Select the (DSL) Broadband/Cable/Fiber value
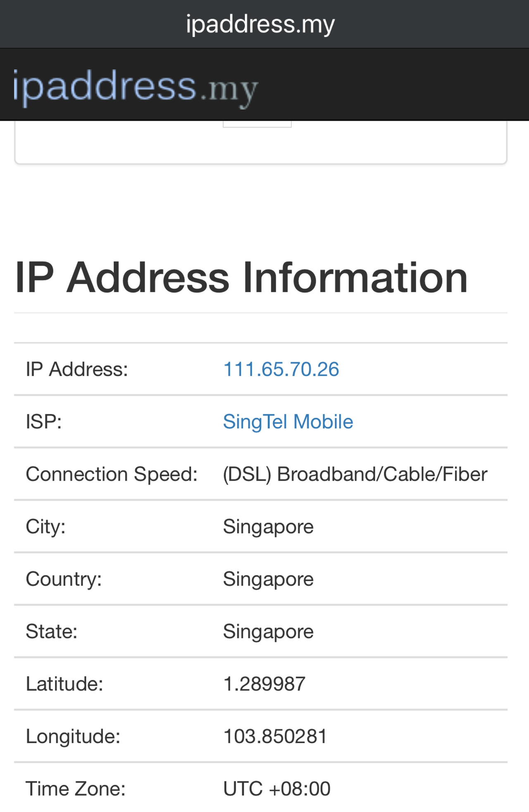 click(355, 474)
